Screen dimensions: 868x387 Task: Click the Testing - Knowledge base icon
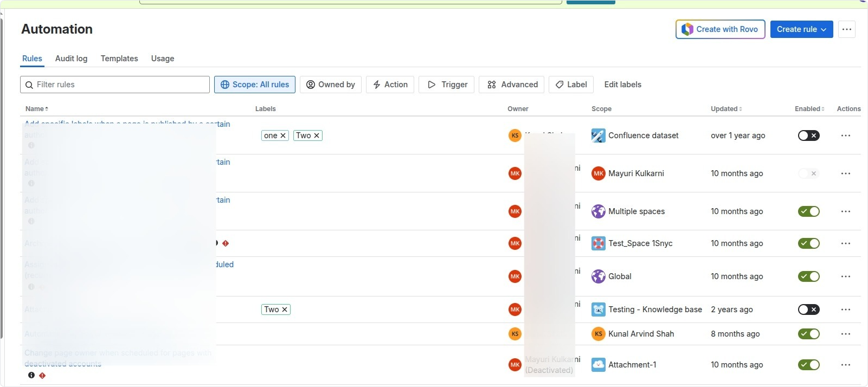pos(598,309)
